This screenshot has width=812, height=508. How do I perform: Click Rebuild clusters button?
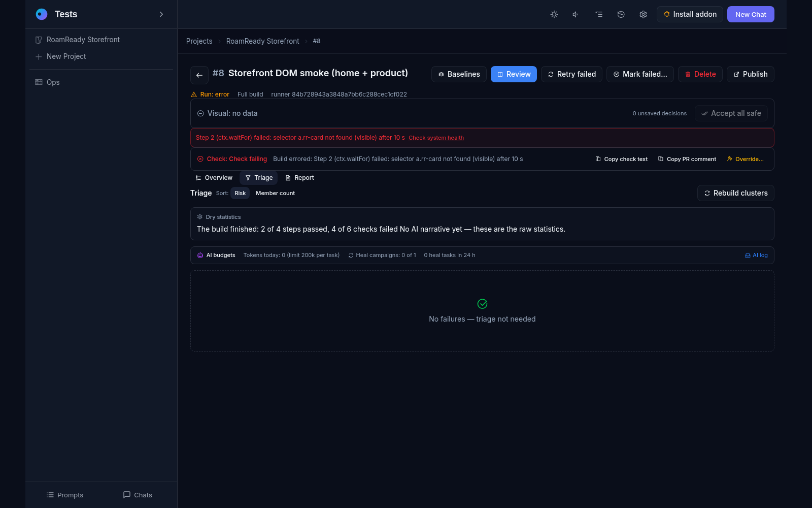[x=736, y=193]
